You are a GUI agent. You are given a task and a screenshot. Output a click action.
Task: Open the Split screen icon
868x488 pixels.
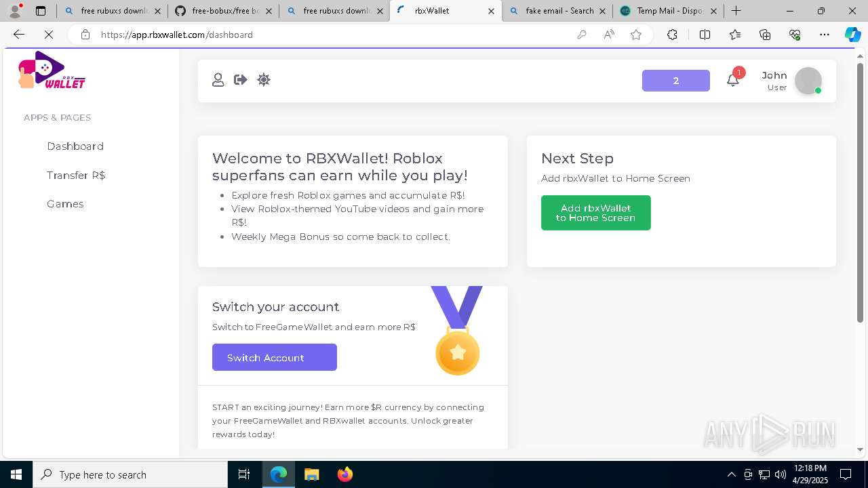point(705,35)
